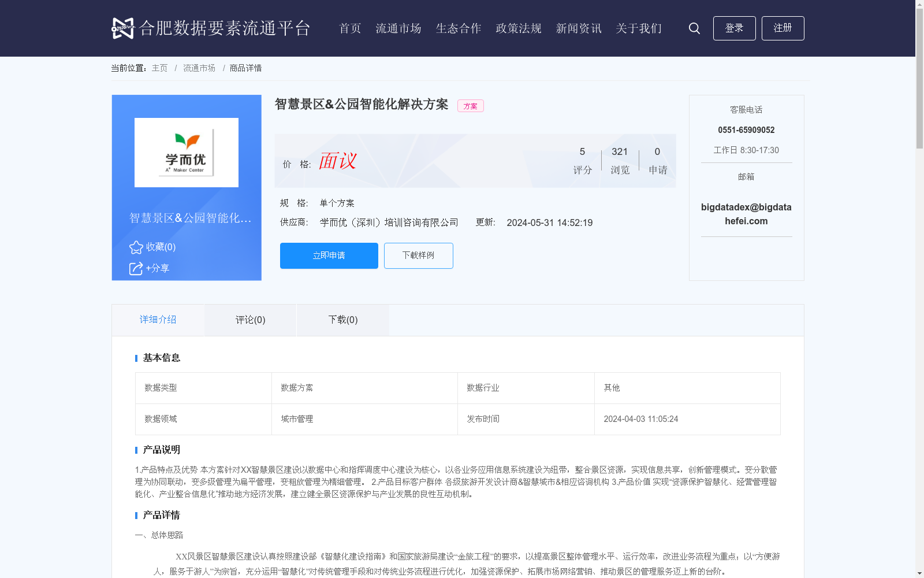Screen dimensions: 924x578
Task: Click the +分享 label
Action: (x=158, y=268)
